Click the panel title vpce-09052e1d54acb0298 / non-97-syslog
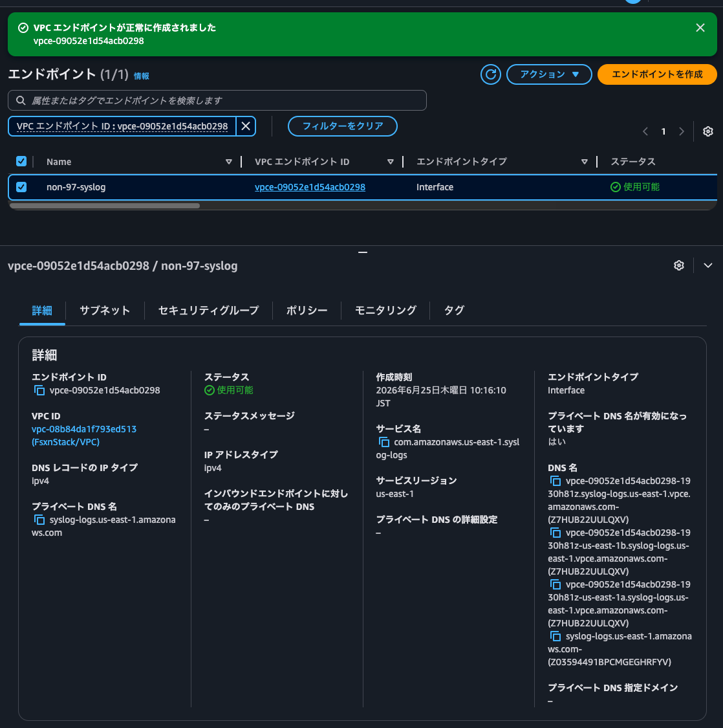 (123, 265)
